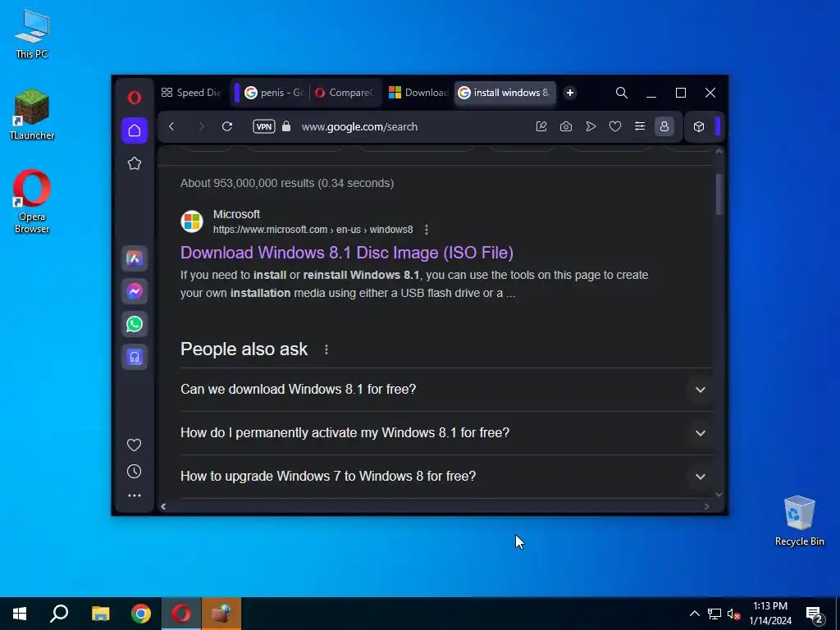Take a snapshot with camera icon

(566, 126)
